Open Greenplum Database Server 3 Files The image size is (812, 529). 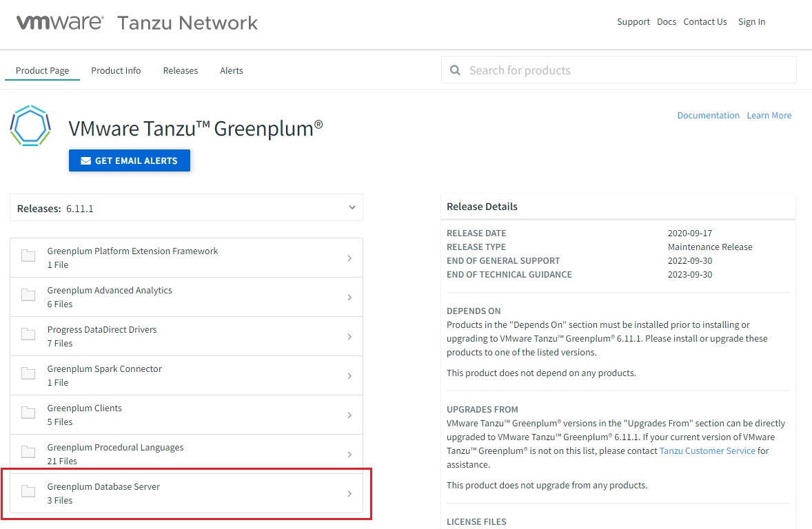pos(186,493)
